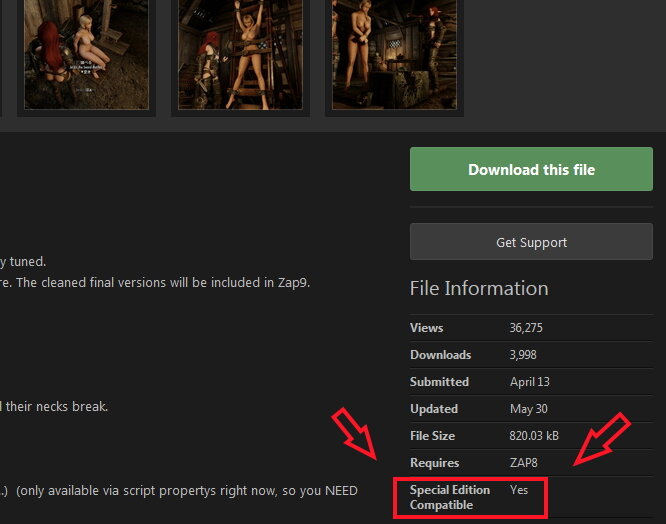Click the text mentioning Zap9 cleaned versions

point(155,282)
